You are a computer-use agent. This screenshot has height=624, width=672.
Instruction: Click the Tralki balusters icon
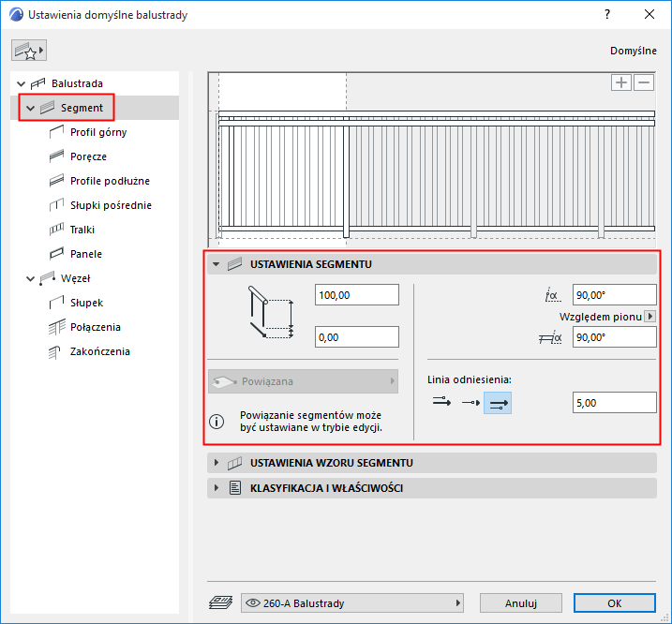tap(56, 230)
